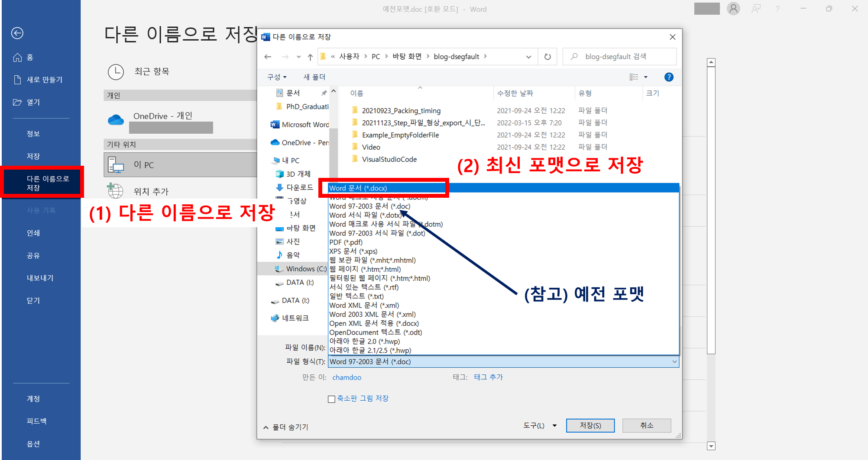This screenshot has width=868, height=460.
Task: Click author link chamdoo
Action: click(347, 377)
